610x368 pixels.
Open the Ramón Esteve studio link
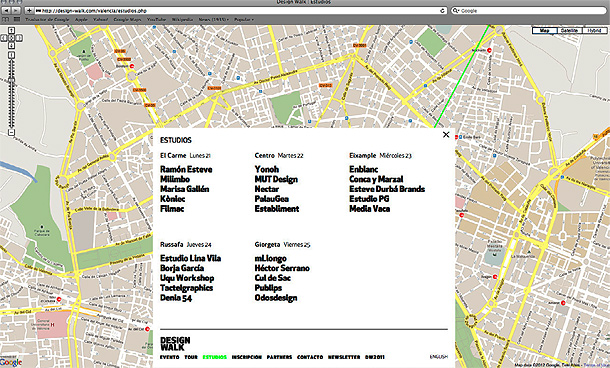coord(186,170)
